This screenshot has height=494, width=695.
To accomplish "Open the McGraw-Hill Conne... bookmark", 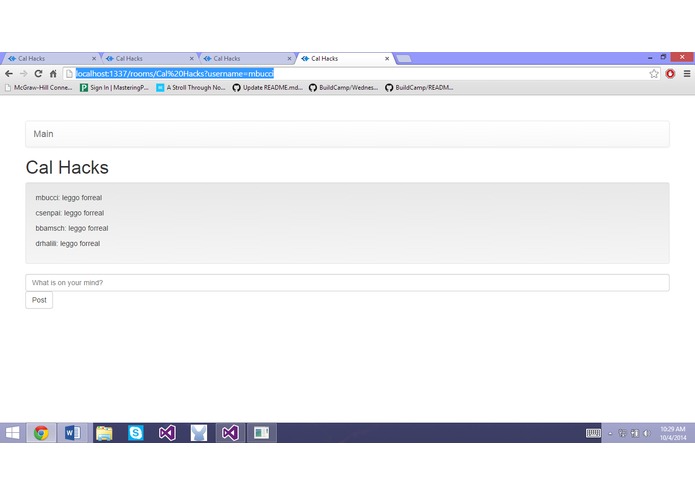I will (38, 88).
